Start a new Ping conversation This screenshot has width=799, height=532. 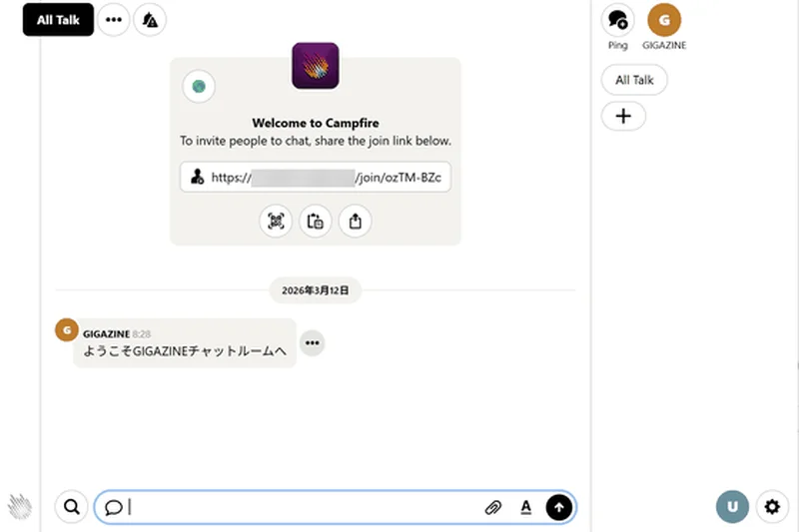point(618,20)
